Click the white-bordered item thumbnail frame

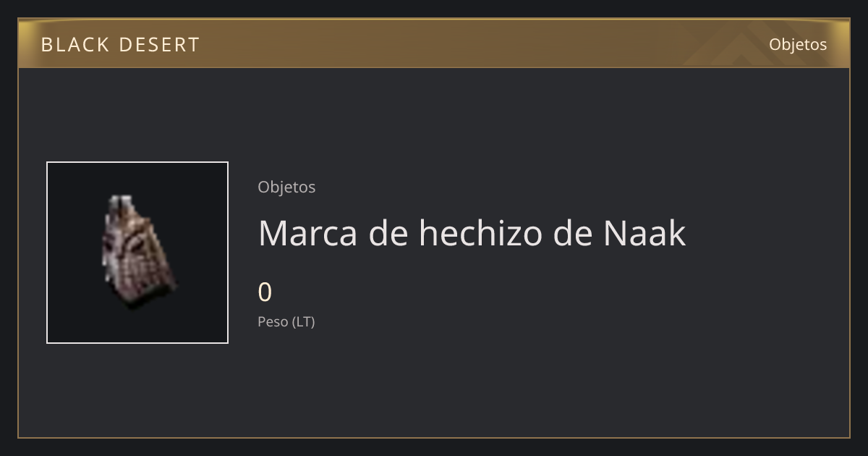(137, 253)
